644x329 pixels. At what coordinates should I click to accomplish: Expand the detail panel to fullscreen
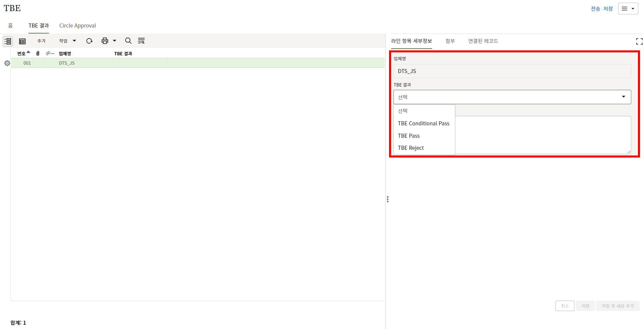[x=639, y=41]
